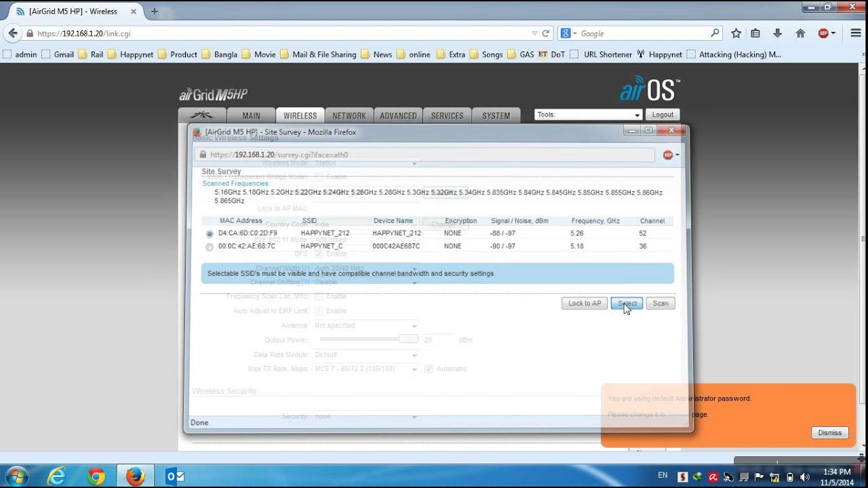Click the search magnifier in the Google box
The height and width of the screenshot is (488, 868).
pyautogui.click(x=715, y=33)
